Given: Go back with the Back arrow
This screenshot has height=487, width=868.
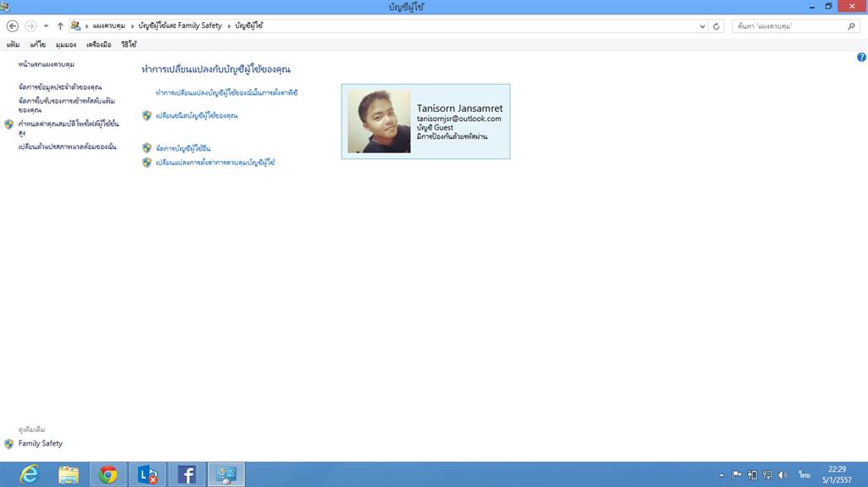Looking at the screenshot, I should (x=12, y=26).
